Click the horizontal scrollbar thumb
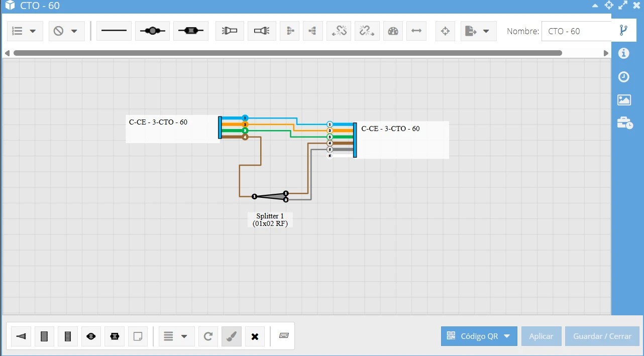 287,53
